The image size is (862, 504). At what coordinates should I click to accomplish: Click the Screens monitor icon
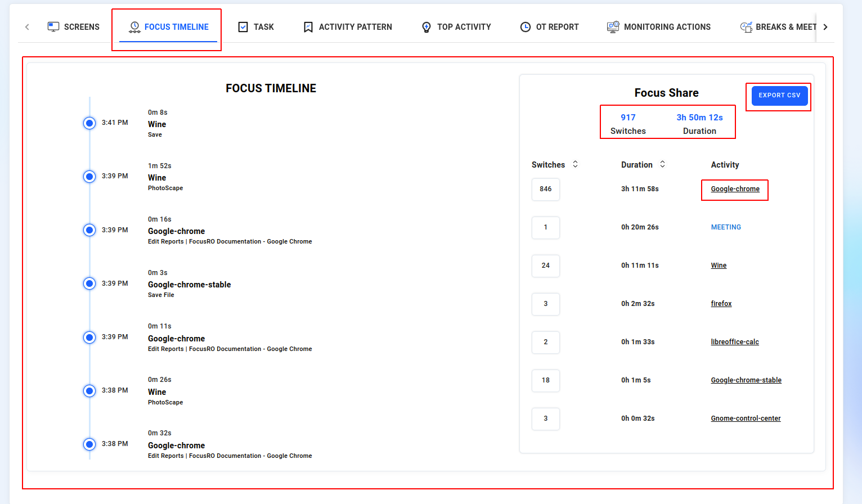coord(53,26)
